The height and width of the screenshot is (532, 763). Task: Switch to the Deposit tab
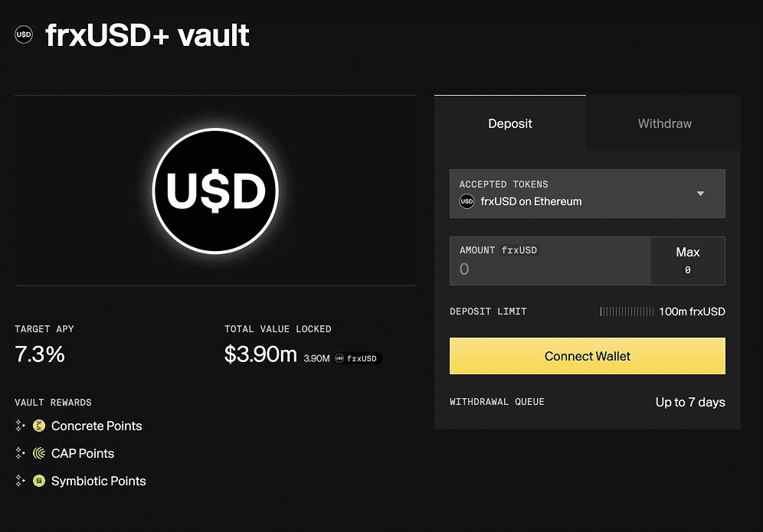coord(510,123)
